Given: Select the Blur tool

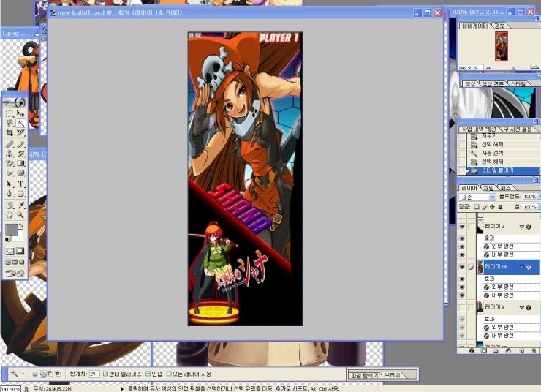Looking at the screenshot, I should (x=10, y=173).
